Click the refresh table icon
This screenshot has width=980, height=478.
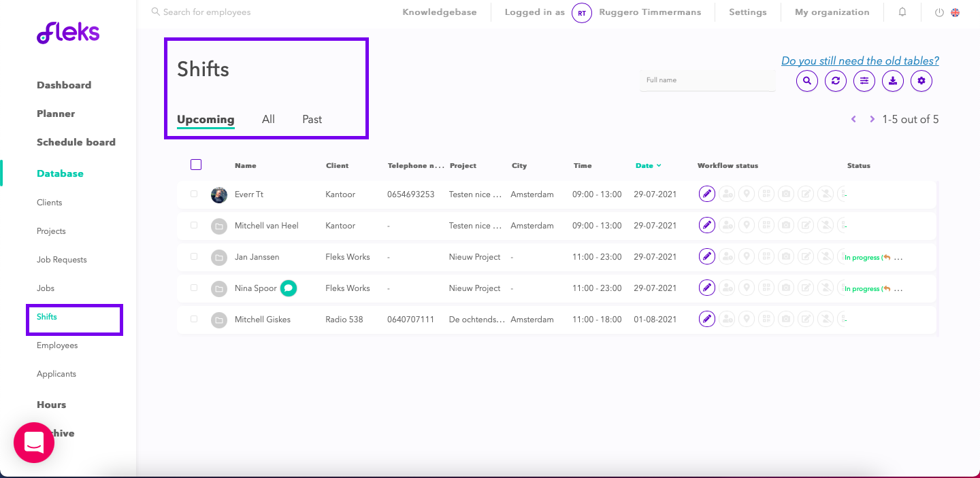[x=835, y=81]
